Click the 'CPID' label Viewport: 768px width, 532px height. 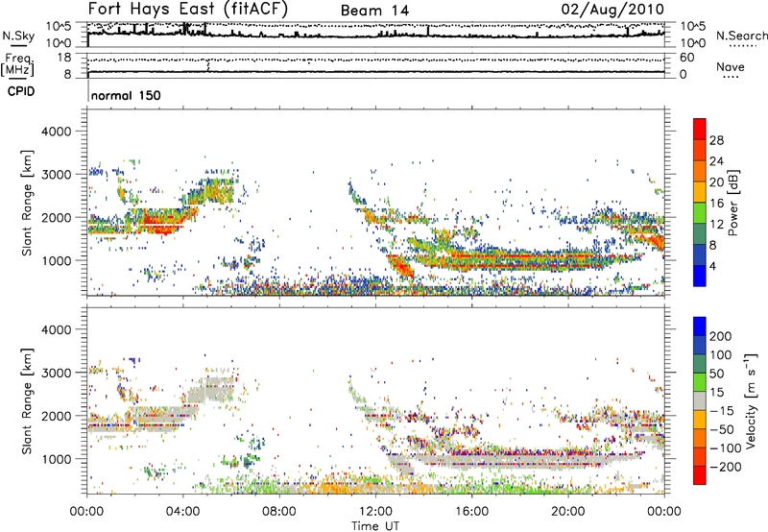point(21,91)
